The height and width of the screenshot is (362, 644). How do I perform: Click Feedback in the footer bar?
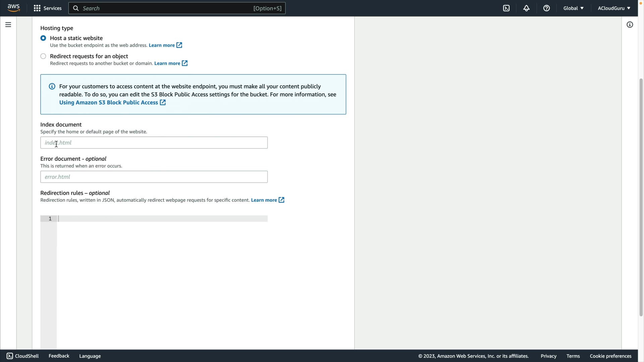coord(59,356)
